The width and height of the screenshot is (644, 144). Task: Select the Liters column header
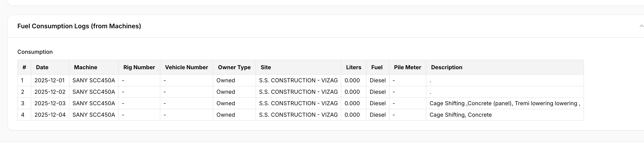click(353, 67)
